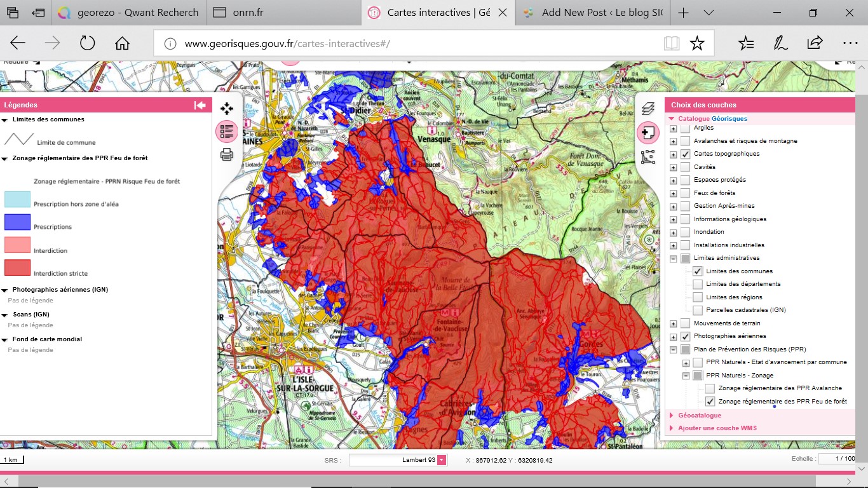
Task: Expand the Inondation layer group
Action: 673,232
